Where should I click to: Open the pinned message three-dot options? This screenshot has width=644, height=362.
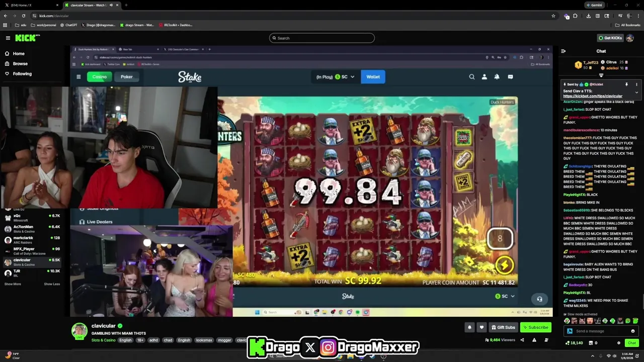636,84
